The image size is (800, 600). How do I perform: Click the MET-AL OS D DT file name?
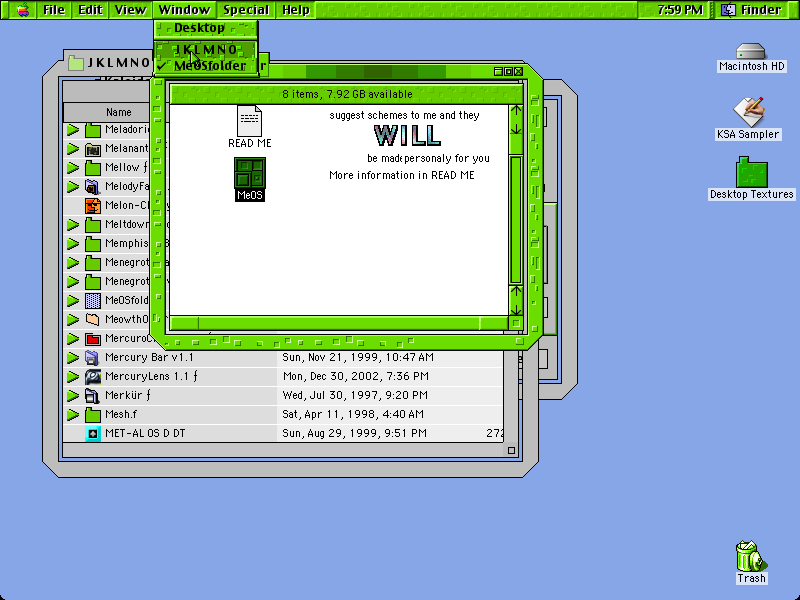145,433
